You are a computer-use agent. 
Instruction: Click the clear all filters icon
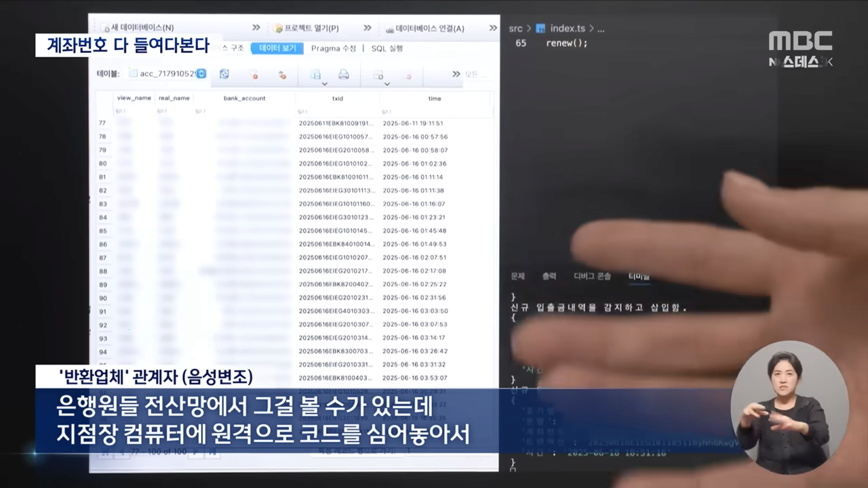click(x=254, y=75)
